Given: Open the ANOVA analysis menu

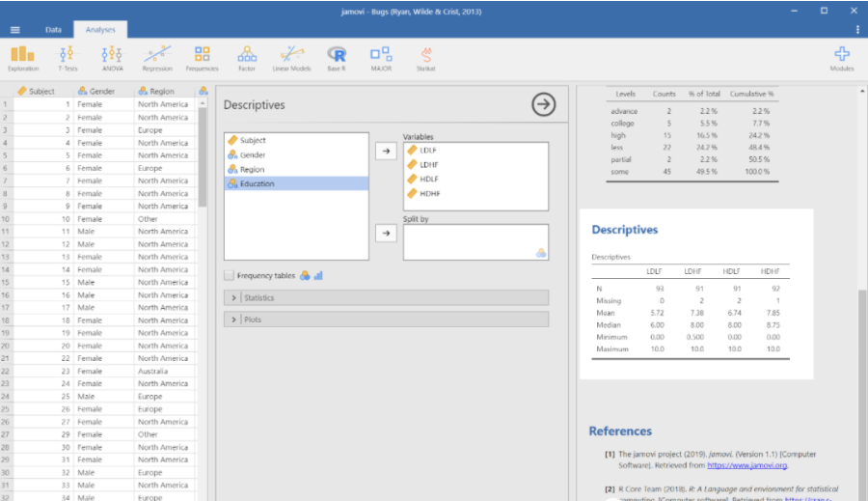Looking at the screenshot, I should [x=112, y=57].
